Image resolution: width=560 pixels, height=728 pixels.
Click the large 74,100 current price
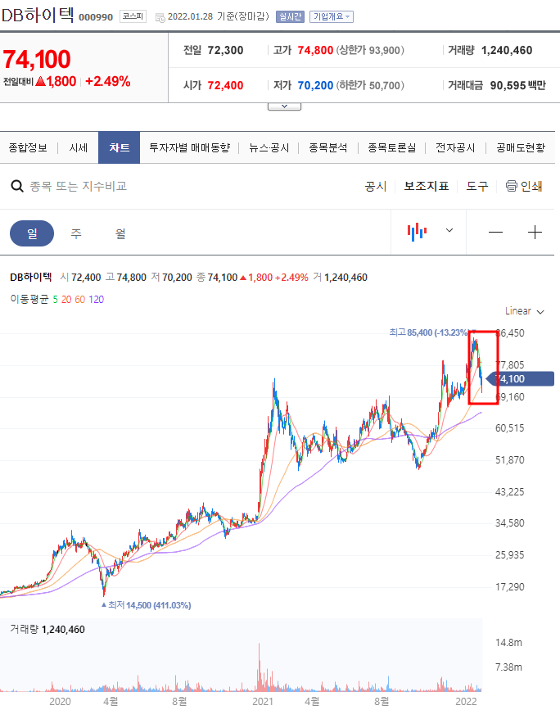point(37,59)
